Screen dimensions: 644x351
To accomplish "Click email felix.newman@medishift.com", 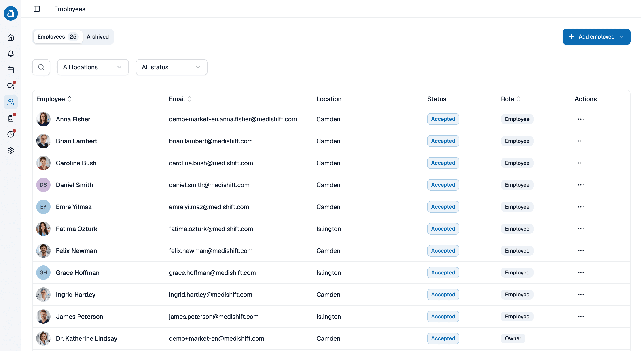I will (211, 251).
